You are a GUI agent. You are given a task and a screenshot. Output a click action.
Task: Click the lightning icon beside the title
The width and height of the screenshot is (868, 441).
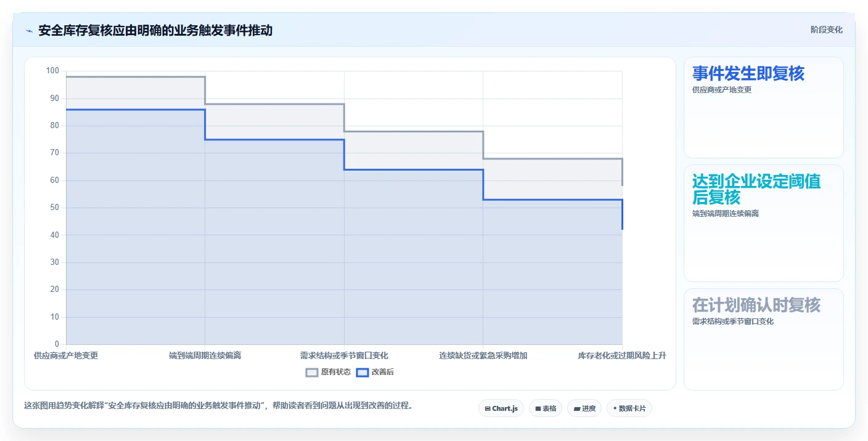tap(30, 31)
